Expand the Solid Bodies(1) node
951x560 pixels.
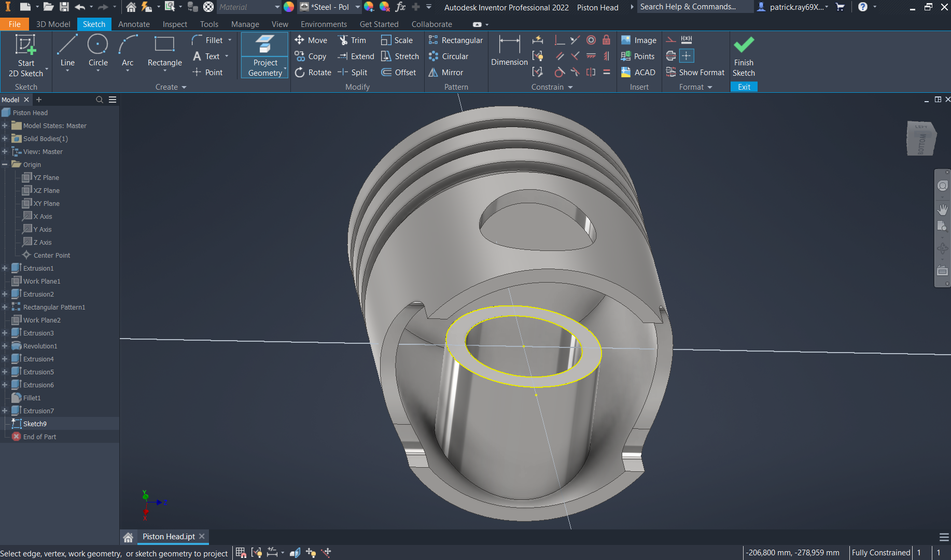coord(5,138)
